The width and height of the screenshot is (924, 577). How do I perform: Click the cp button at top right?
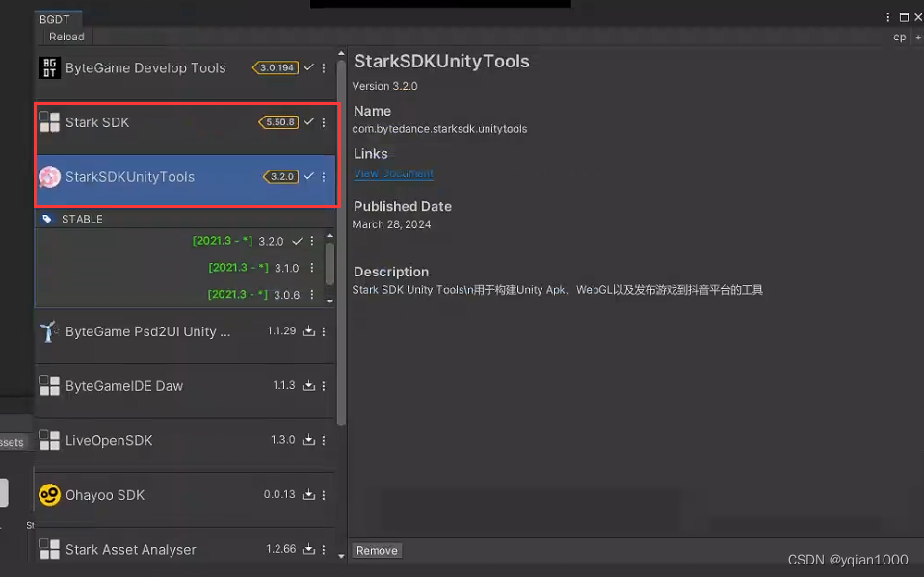899,37
